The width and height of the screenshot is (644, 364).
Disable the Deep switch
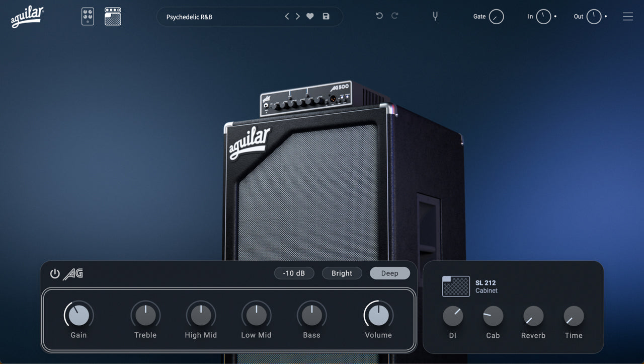coord(390,273)
